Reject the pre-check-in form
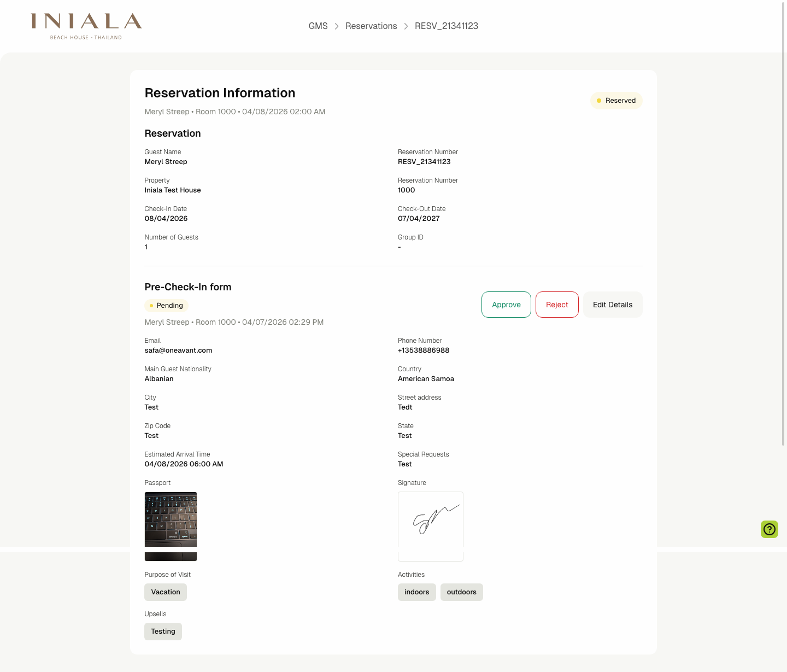This screenshot has height=672, width=787. point(556,305)
